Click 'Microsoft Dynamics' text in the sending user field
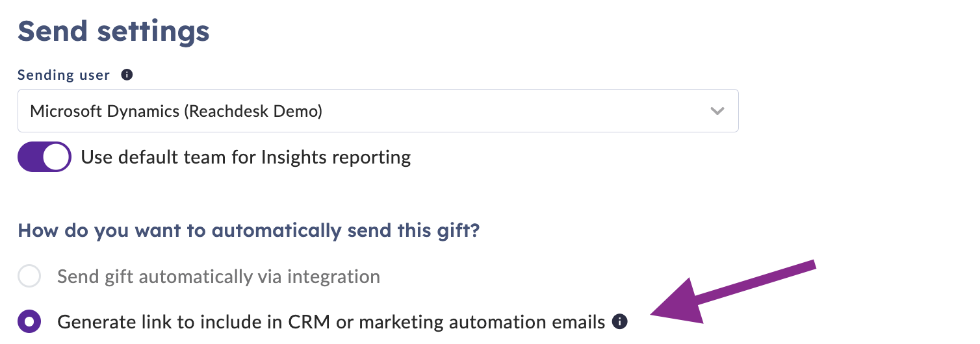980x344 pixels. click(105, 111)
